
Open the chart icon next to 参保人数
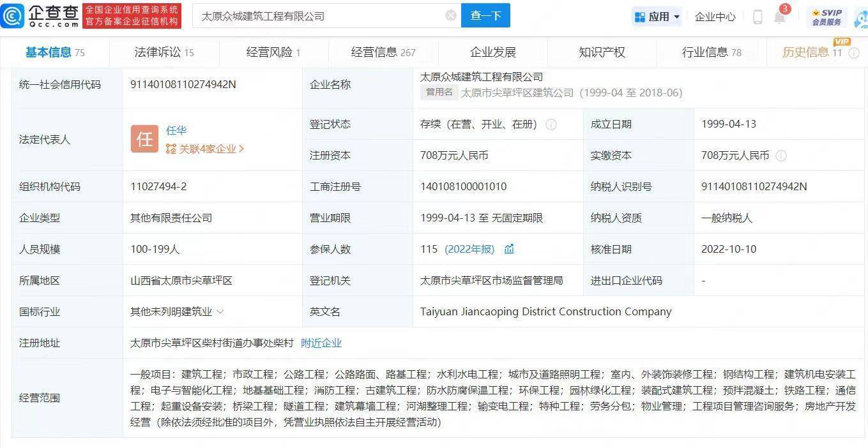pos(509,249)
